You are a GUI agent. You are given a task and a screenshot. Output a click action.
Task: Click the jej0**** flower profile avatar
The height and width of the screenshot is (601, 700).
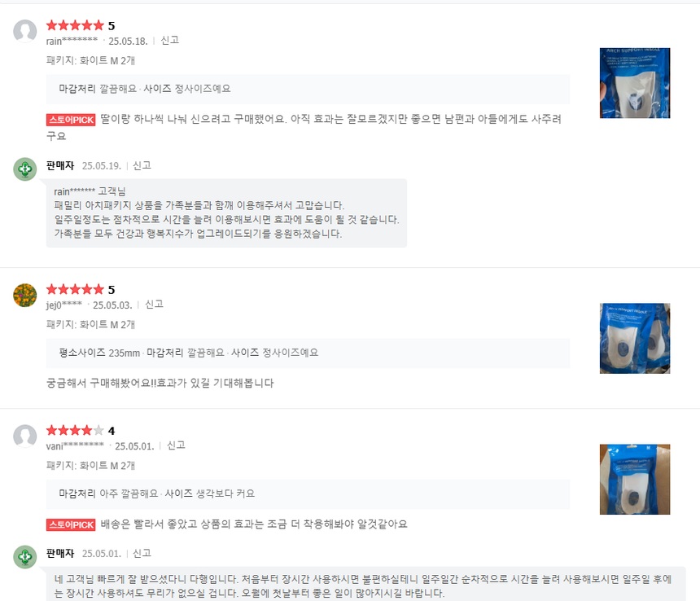pos(25,295)
